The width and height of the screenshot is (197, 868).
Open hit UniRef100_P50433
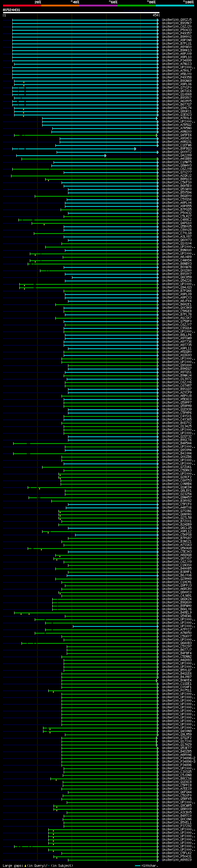(176, 30)
